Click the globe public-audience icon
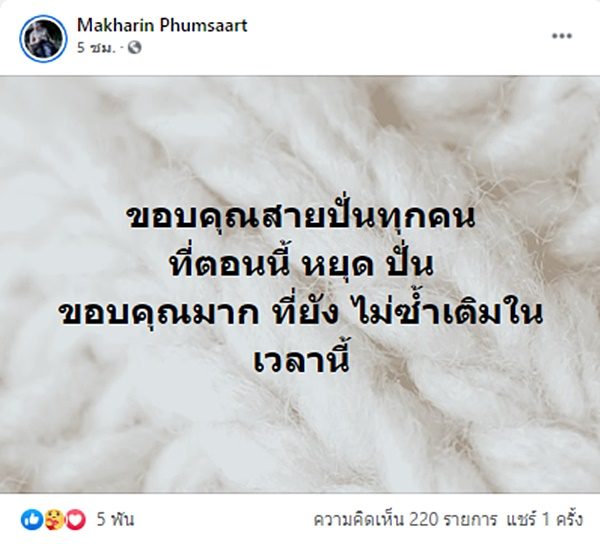The image size is (600, 544). coord(134,48)
